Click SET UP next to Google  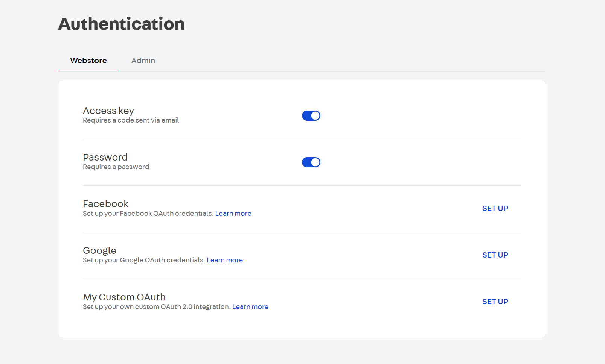tap(495, 255)
